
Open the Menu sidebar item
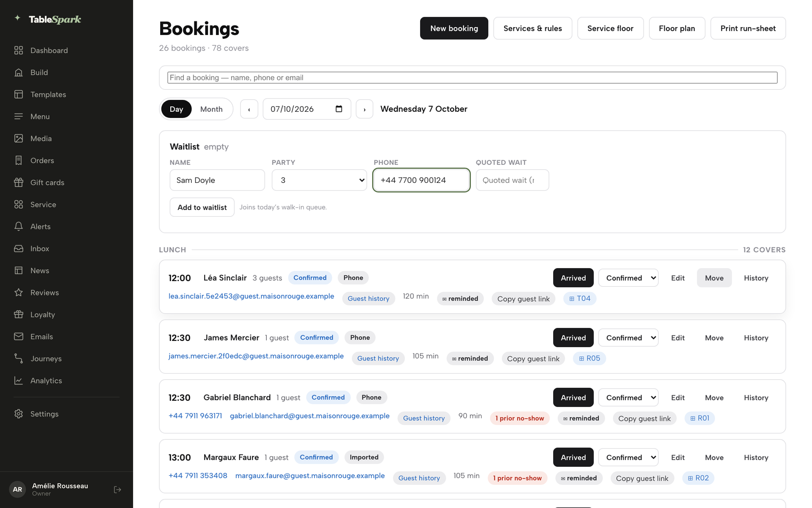pos(67,116)
